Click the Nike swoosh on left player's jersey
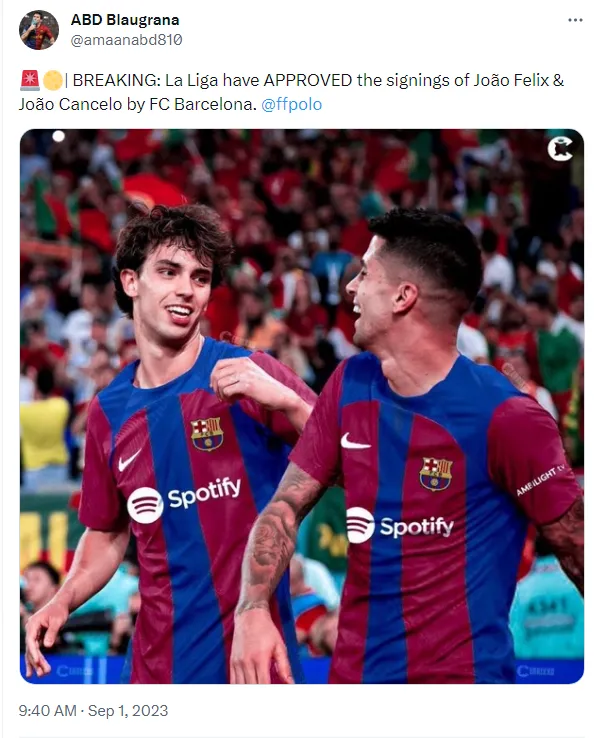This screenshot has width=594, height=738. 129,460
